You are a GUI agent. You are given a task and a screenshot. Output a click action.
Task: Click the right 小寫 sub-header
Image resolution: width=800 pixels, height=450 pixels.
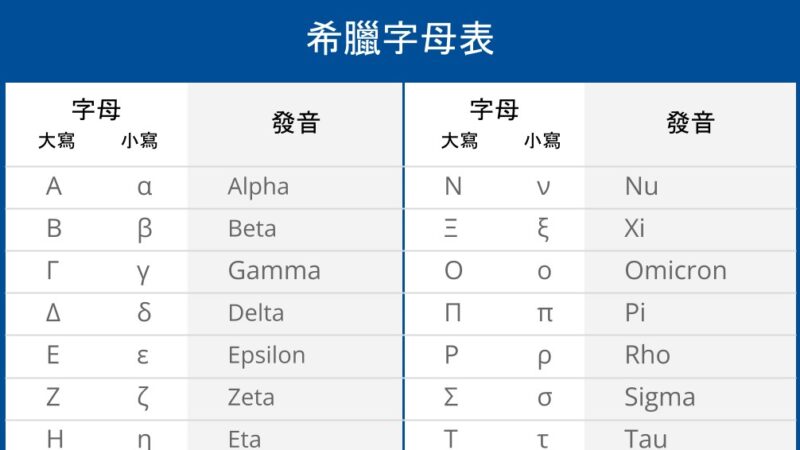[542, 141]
